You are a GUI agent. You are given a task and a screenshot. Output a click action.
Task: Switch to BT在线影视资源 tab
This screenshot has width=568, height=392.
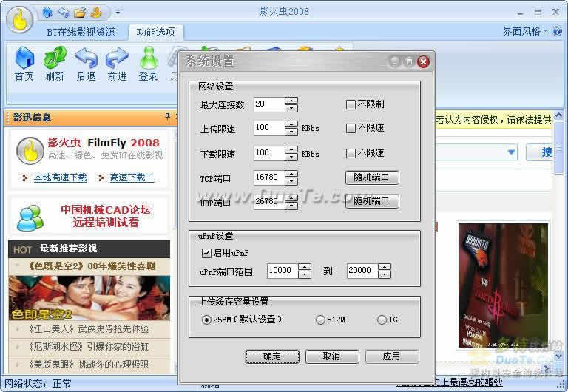[81, 32]
